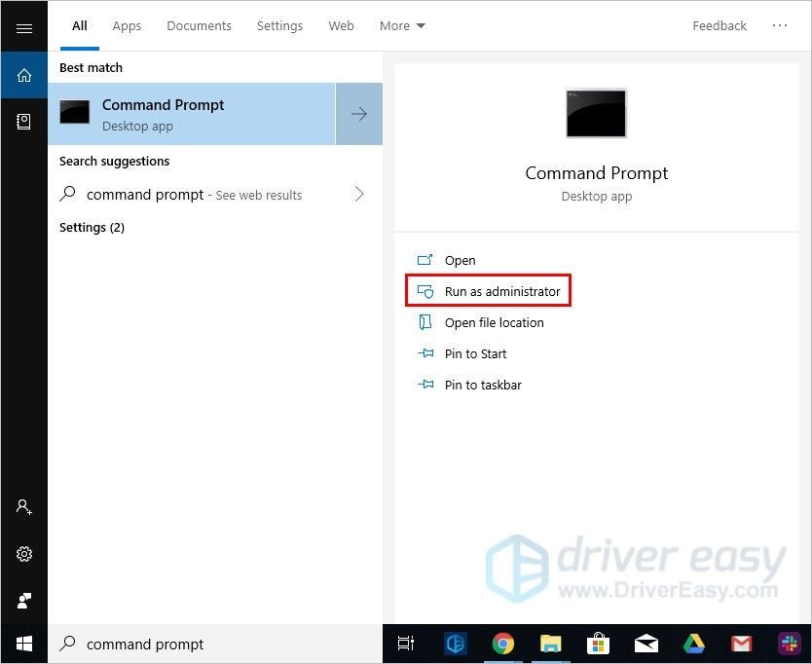
Task: Open the Mail app on taskbar
Action: [x=646, y=644]
